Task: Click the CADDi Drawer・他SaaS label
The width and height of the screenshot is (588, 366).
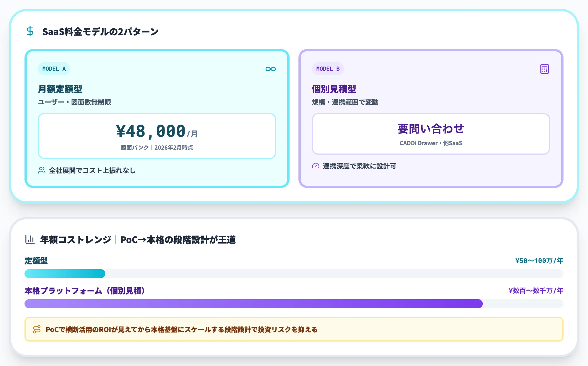Action: [x=431, y=143]
